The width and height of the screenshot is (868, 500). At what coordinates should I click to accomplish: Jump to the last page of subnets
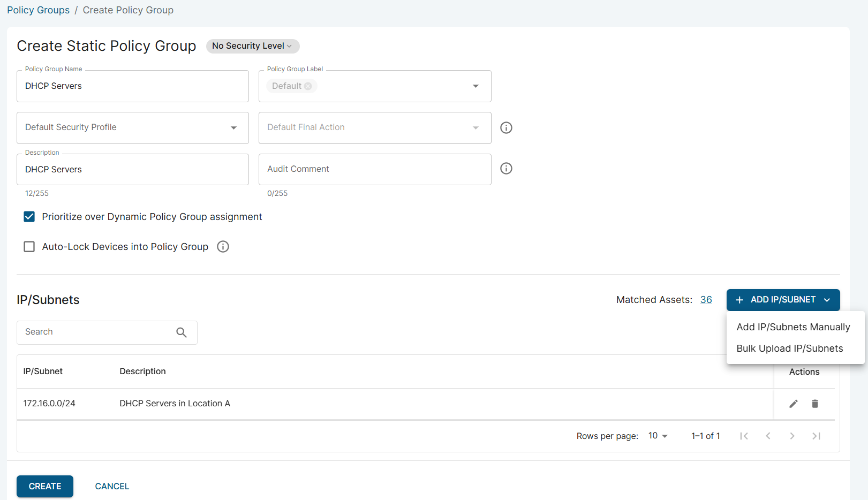[816, 436]
